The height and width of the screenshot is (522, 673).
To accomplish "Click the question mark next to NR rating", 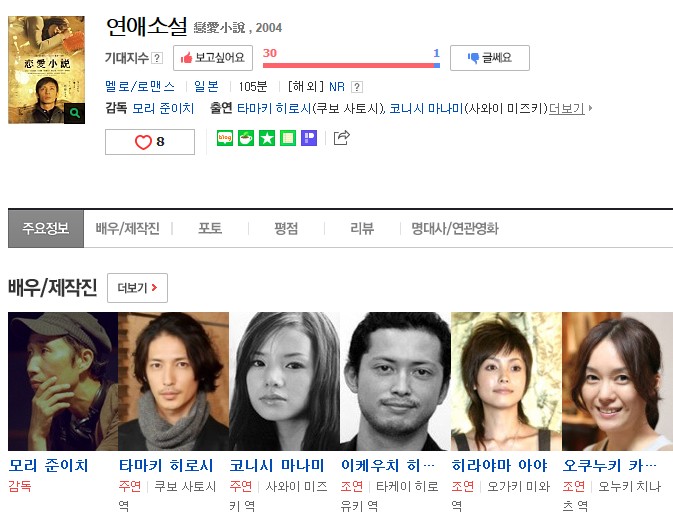I will [357, 87].
